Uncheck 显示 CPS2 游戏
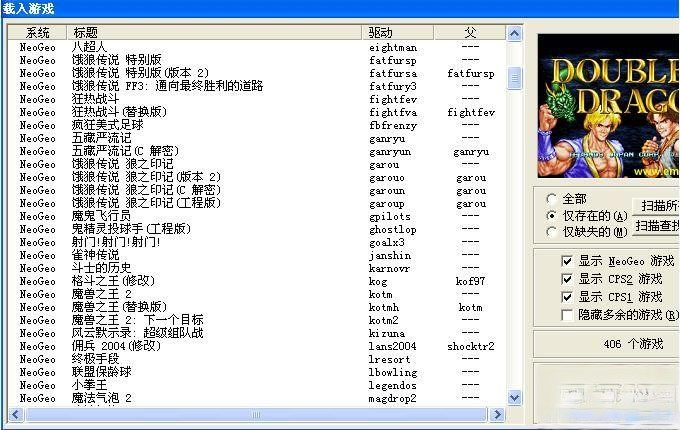 click(x=567, y=279)
